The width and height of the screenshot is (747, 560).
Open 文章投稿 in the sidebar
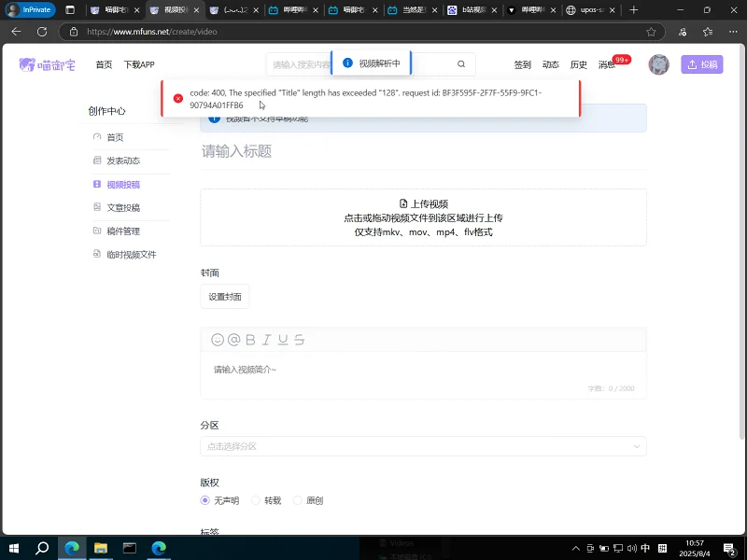pyautogui.click(x=122, y=207)
